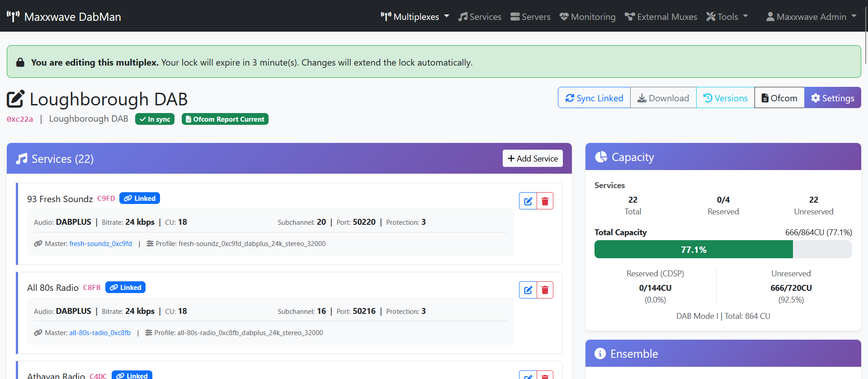Delete the All 80s Radio service

tap(545, 290)
